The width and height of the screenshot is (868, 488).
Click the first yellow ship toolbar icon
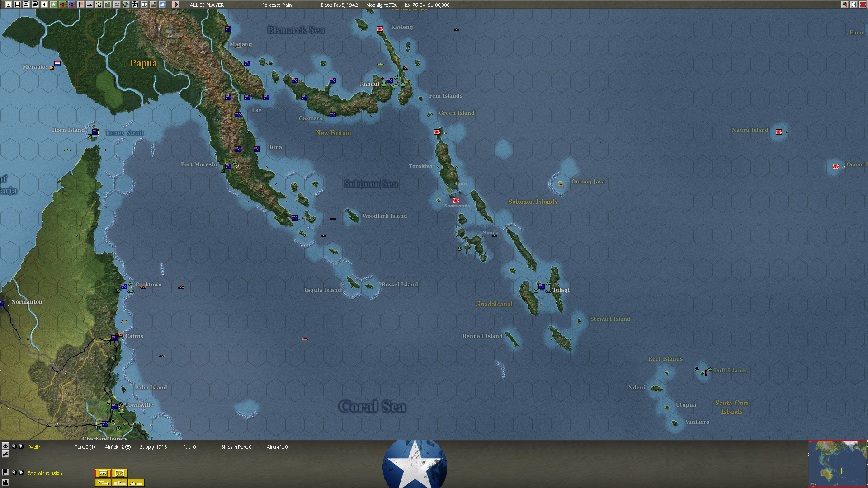coord(90,5)
